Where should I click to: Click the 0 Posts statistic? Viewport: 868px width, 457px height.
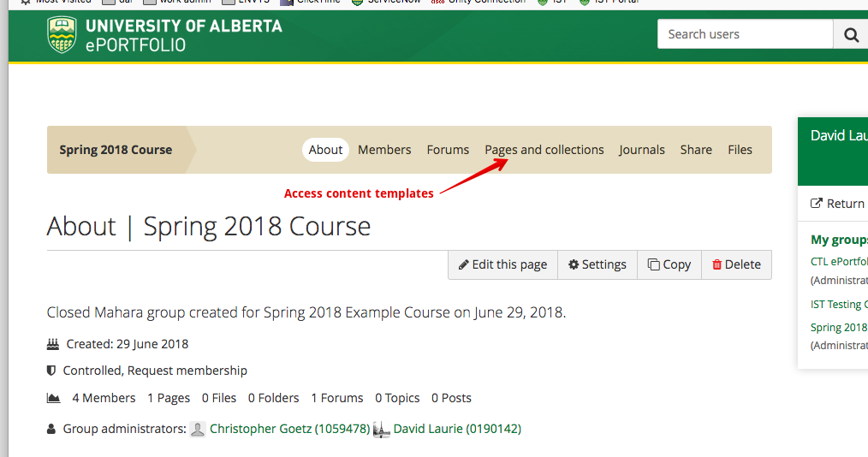451,398
